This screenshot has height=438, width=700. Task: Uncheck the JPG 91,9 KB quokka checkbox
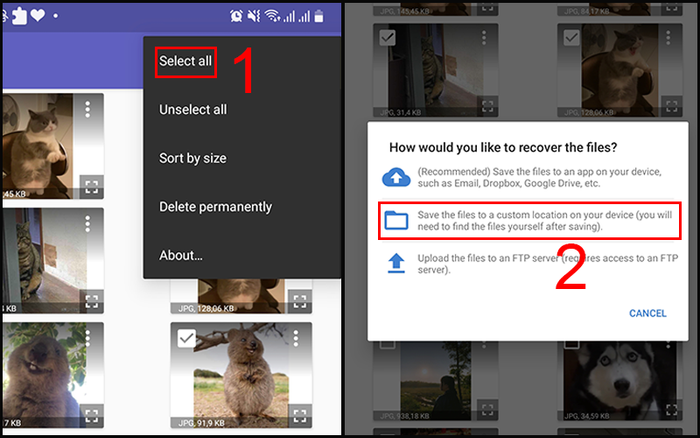pyautogui.click(x=186, y=338)
